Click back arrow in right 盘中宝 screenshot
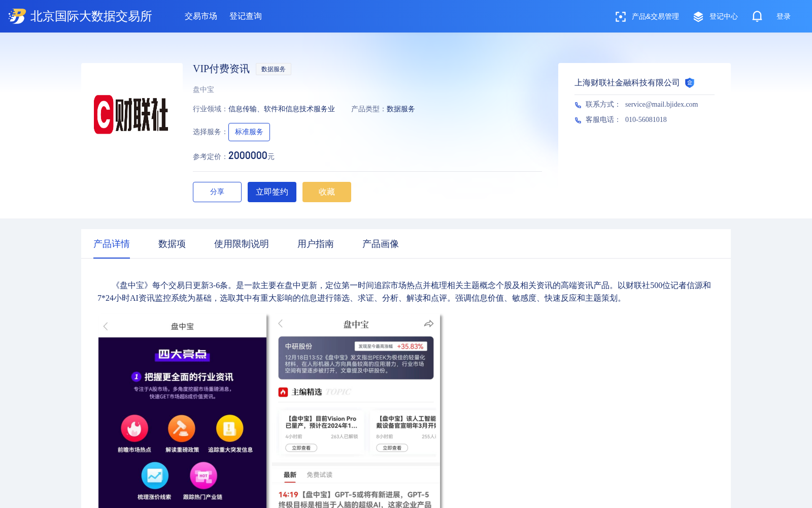 tap(280, 324)
